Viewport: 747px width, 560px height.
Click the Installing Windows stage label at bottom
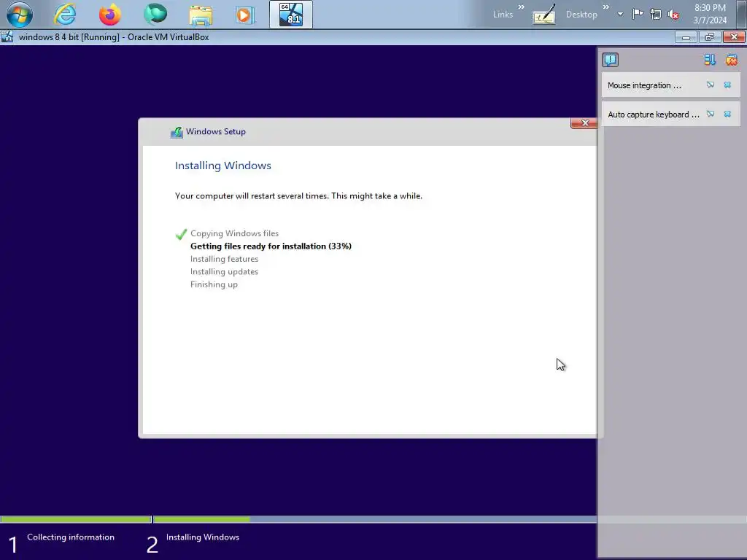(203, 537)
